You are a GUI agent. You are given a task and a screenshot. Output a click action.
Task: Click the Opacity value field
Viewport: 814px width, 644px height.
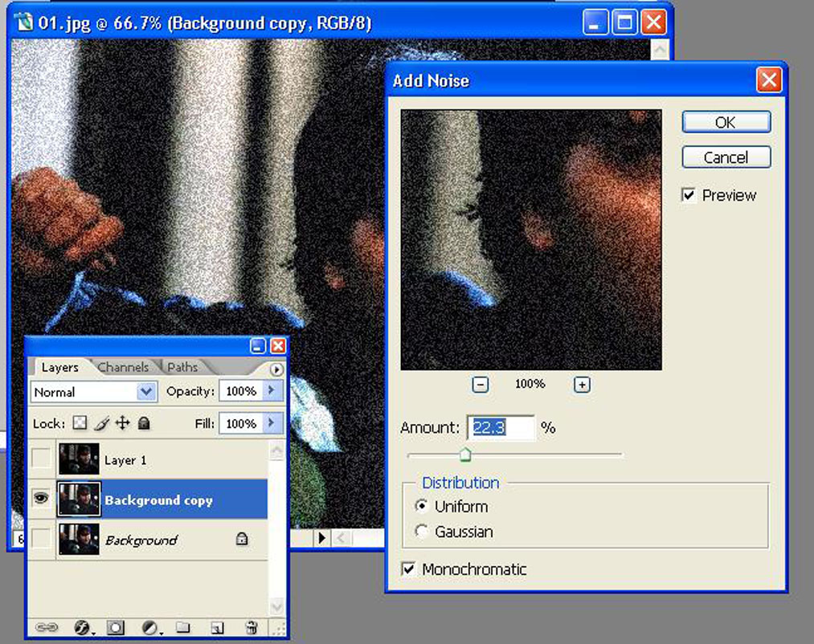[x=241, y=391]
